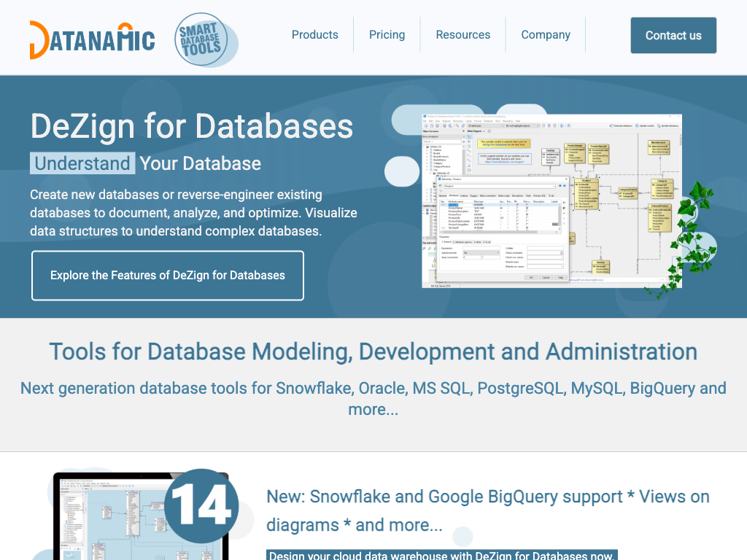This screenshot has width=747, height=560.
Task: Expand the Resources navigation menu
Action: (x=462, y=35)
